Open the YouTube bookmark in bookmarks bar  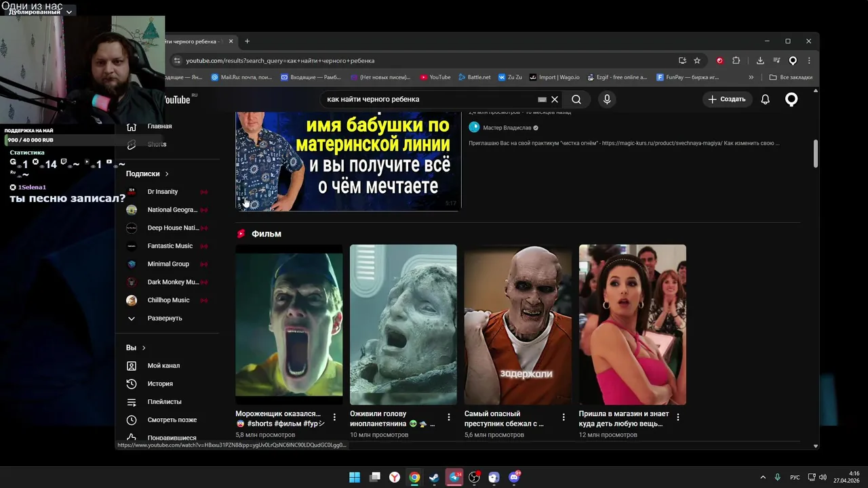click(435, 77)
